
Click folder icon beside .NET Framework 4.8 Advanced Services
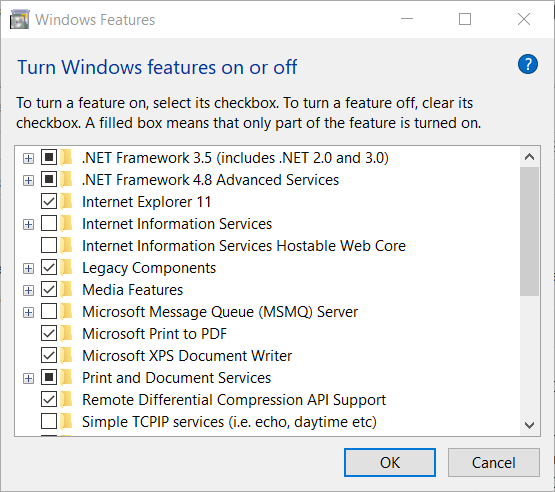pos(66,180)
